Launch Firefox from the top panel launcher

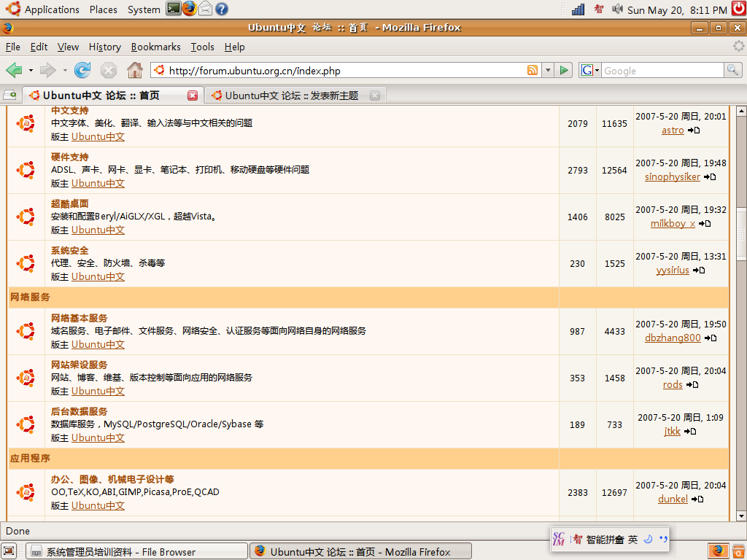point(189,9)
